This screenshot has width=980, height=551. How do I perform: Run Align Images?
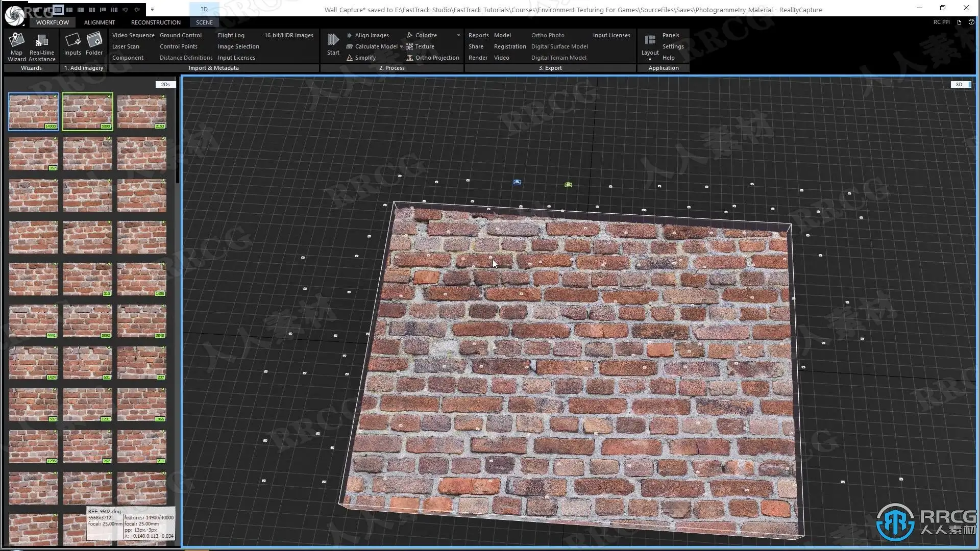[371, 35]
